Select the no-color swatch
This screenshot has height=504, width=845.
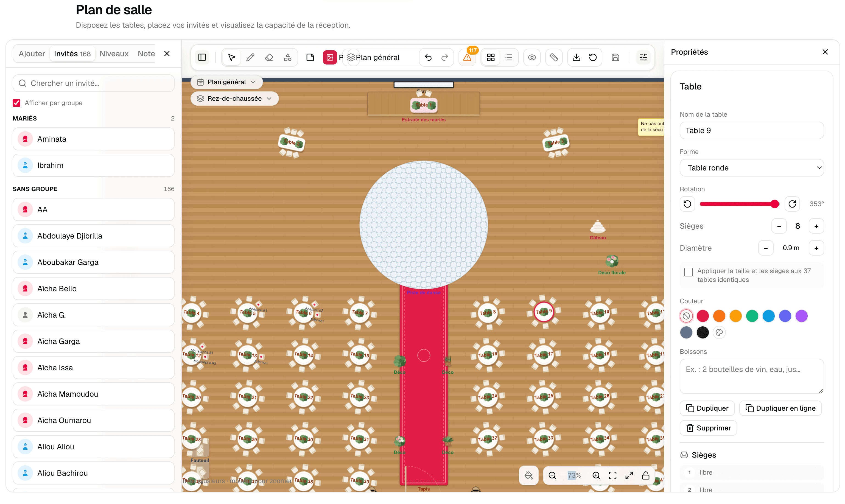[686, 316]
